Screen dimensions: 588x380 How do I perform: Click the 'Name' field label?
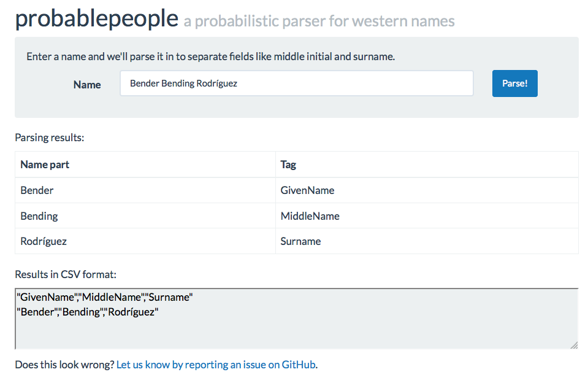click(87, 85)
